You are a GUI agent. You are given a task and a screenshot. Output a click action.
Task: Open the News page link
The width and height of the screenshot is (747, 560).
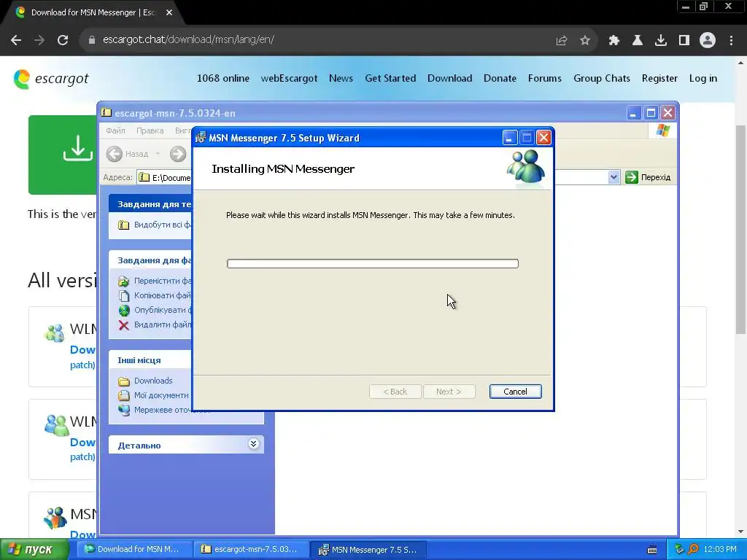tap(341, 79)
